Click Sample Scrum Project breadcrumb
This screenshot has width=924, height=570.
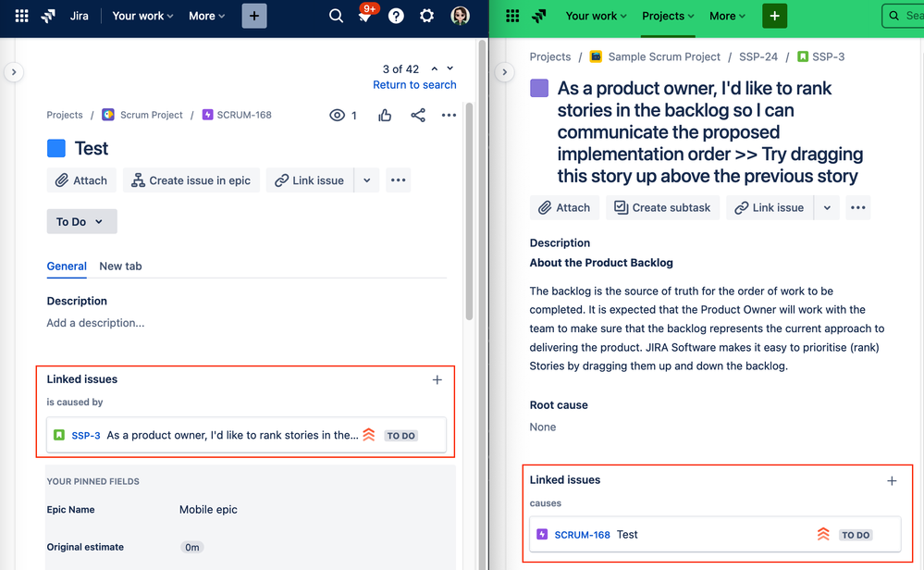[x=664, y=56]
